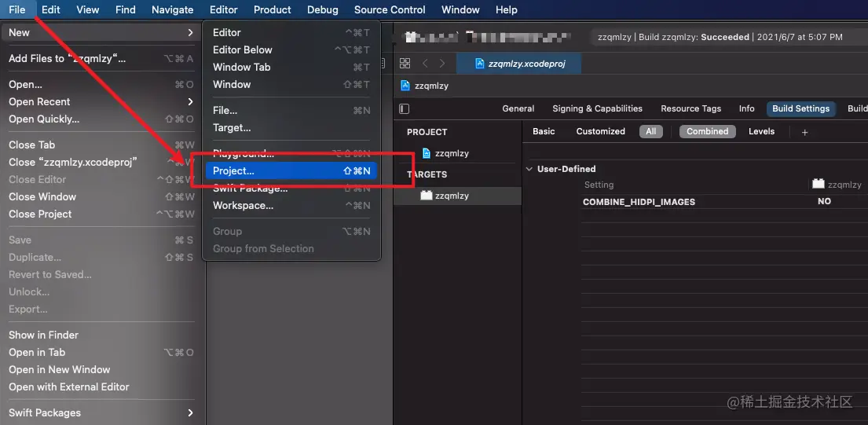The width and height of the screenshot is (868, 425).
Task: Click the add build setting plus button
Action: 805,132
